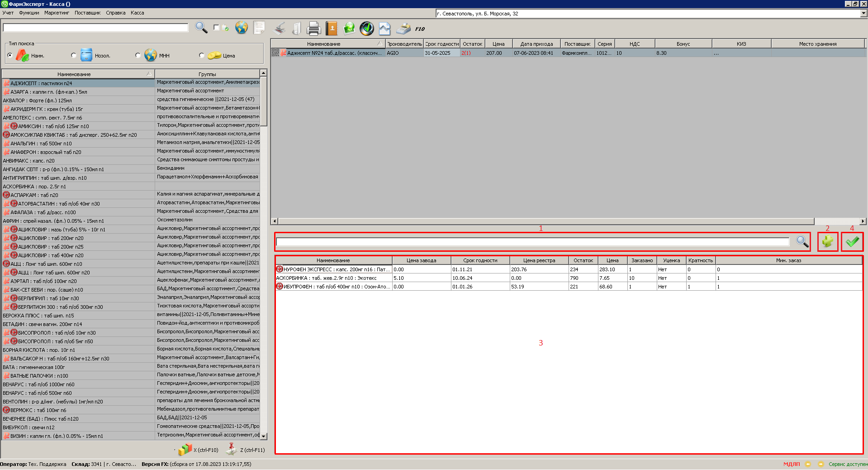868x470 pixels.
Task: Sort product list by Наименование column header
Action: click(74, 74)
